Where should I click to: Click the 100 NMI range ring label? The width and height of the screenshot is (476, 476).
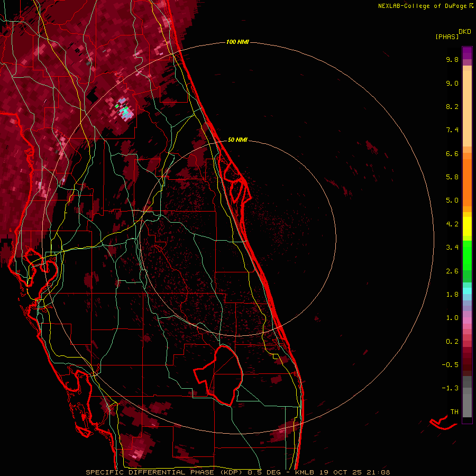point(237,42)
